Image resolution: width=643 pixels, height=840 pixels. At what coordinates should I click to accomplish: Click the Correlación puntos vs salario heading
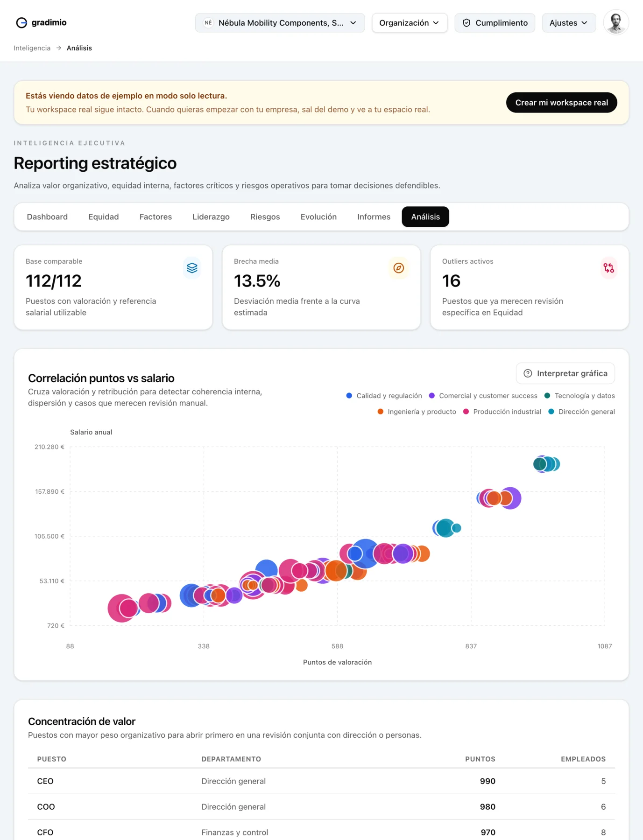click(101, 378)
